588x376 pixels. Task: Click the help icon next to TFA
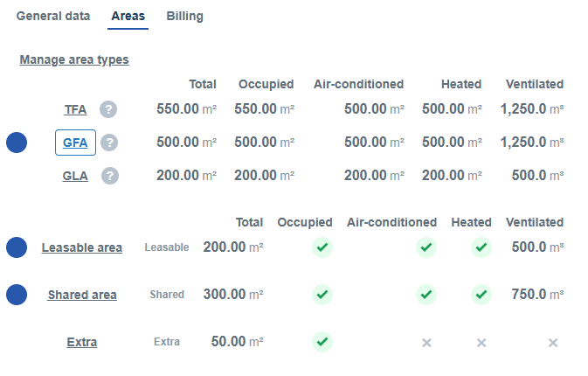point(108,109)
